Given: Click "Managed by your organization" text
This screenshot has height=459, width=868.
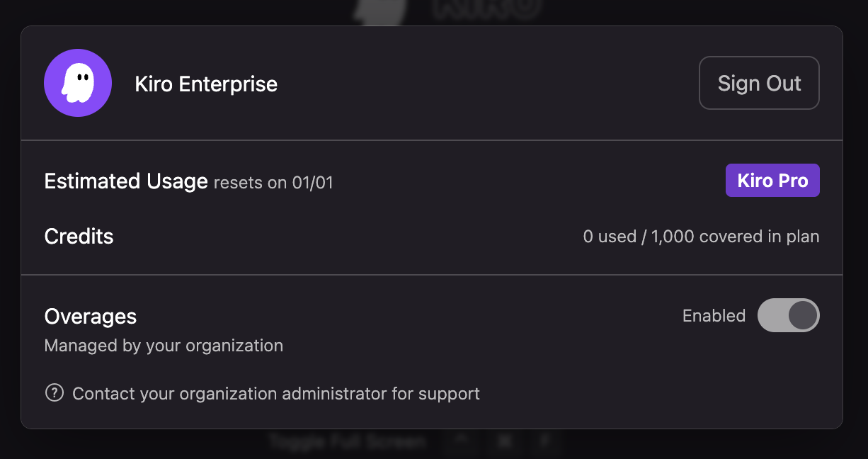Looking at the screenshot, I should pyautogui.click(x=164, y=346).
